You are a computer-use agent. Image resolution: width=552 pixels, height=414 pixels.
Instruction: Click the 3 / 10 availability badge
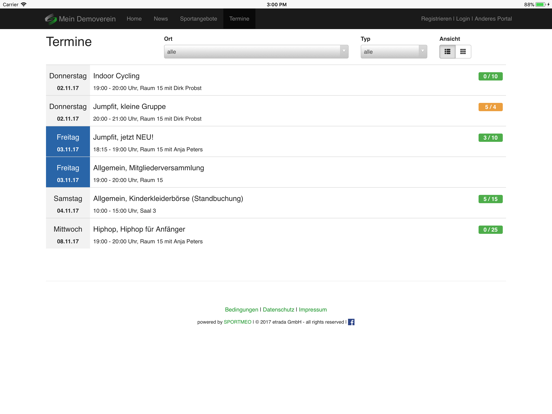pos(490,138)
